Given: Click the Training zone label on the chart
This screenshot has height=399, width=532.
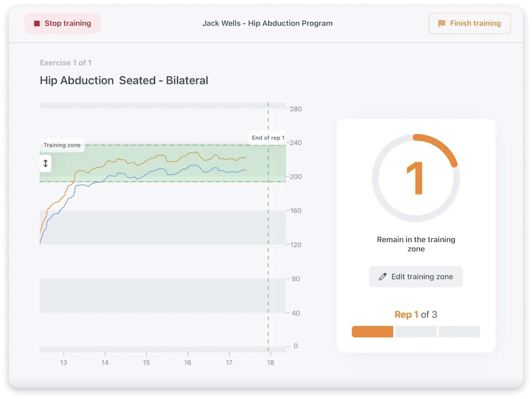Looking at the screenshot, I should [62, 145].
